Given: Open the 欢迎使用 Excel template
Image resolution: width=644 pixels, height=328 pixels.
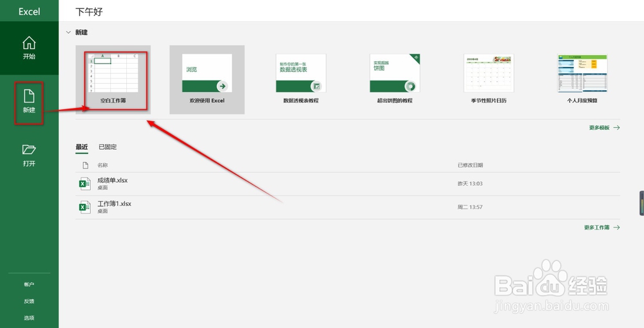Looking at the screenshot, I should (207, 80).
